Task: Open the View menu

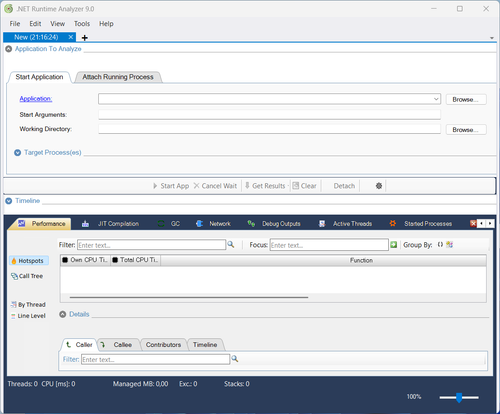Action: tap(57, 24)
